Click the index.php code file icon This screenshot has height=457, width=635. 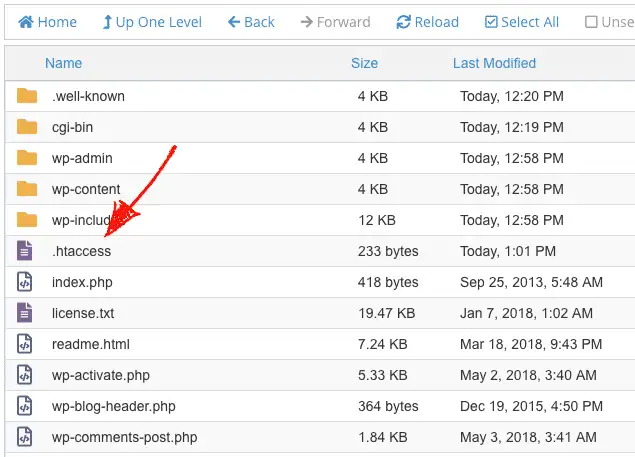point(25,282)
